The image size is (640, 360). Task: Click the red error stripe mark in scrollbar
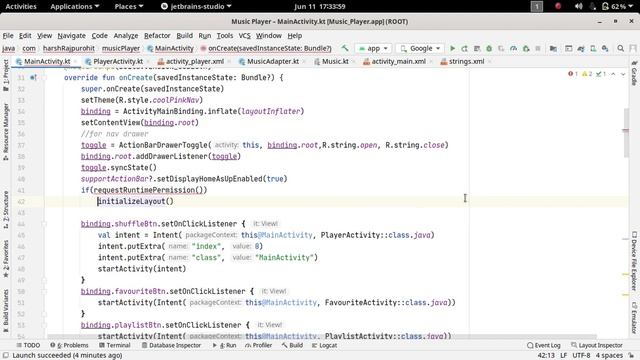click(625, 131)
